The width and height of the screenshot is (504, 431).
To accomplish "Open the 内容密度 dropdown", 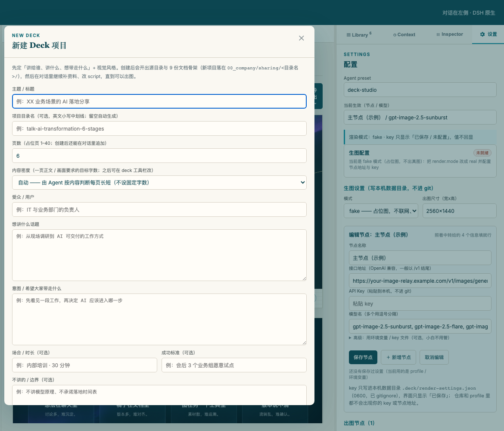I will click(x=159, y=183).
